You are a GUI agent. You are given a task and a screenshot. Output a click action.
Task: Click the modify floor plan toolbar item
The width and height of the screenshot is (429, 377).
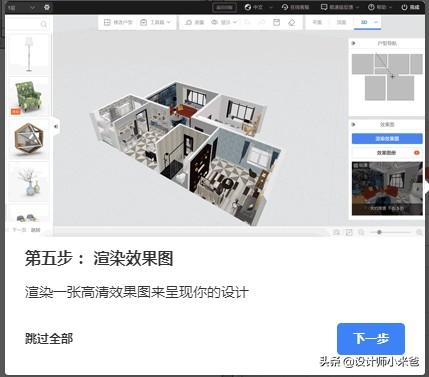click(x=118, y=22)
